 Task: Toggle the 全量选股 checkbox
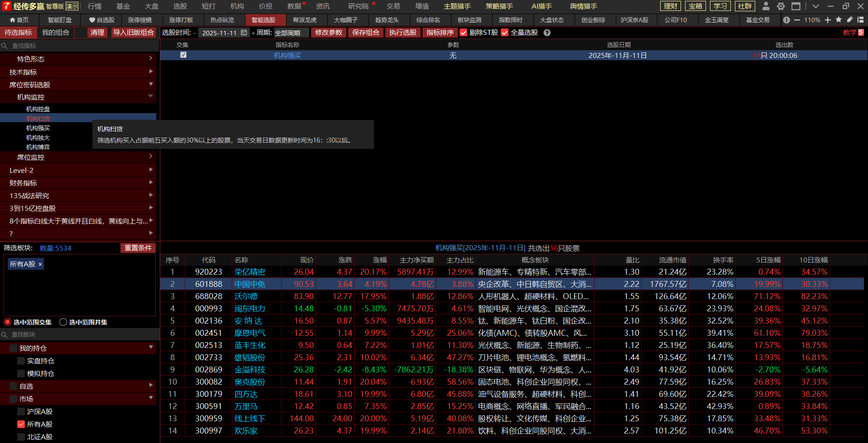point(504,33)
